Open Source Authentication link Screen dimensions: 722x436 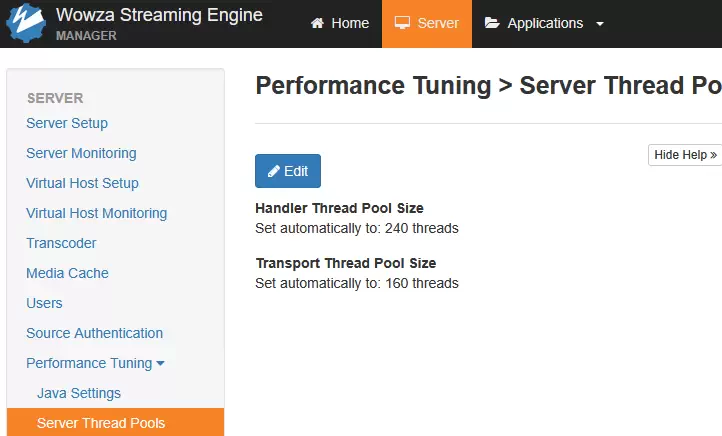pyautogui.click(x=94, y=333)
